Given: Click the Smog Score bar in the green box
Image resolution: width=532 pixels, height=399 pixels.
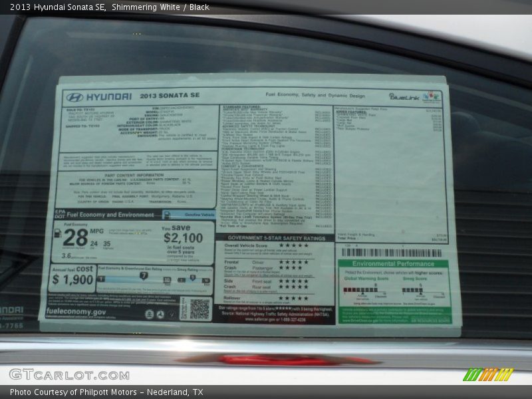Looking at the screenshot, I should pos(412,290).
